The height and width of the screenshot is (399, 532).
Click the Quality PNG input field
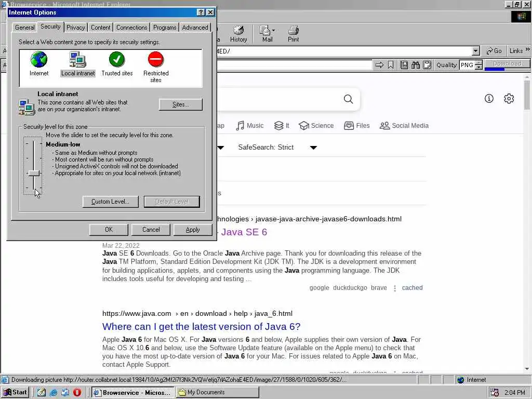click(x=467, y=65)
